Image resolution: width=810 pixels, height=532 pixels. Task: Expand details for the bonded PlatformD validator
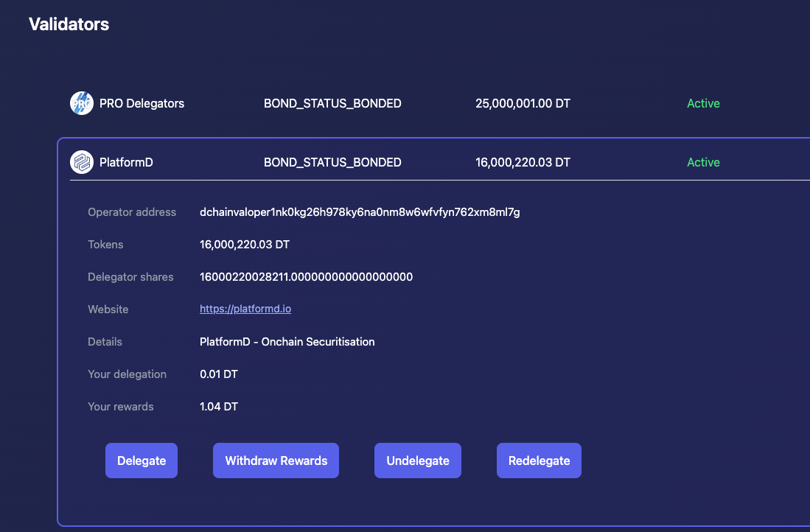[332, 162]
